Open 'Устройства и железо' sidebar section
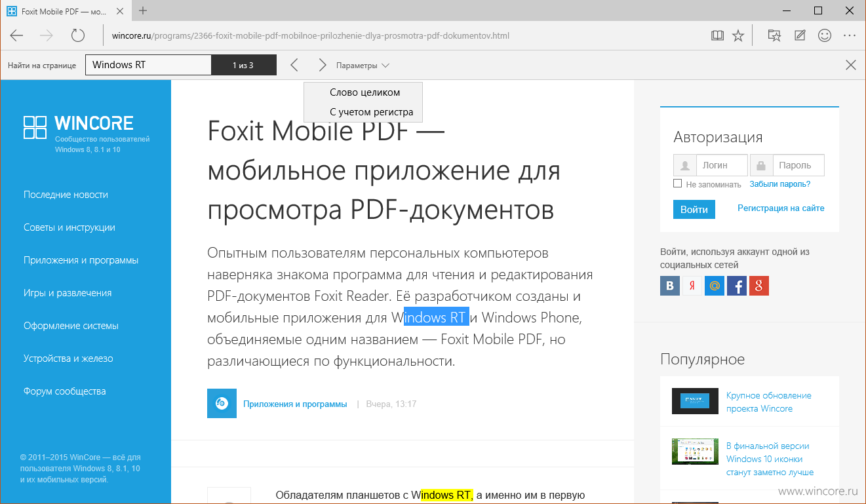 [68, 359]
